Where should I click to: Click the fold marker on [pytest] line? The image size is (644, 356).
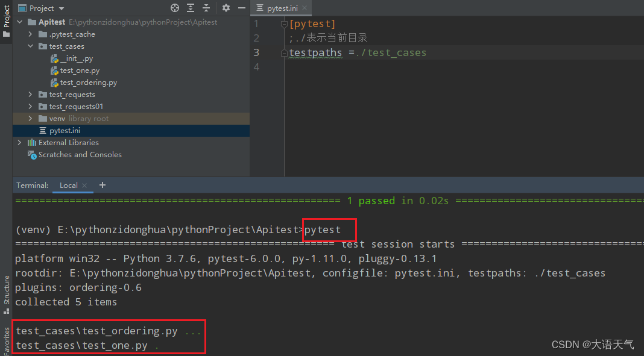[x=284, y=24]
